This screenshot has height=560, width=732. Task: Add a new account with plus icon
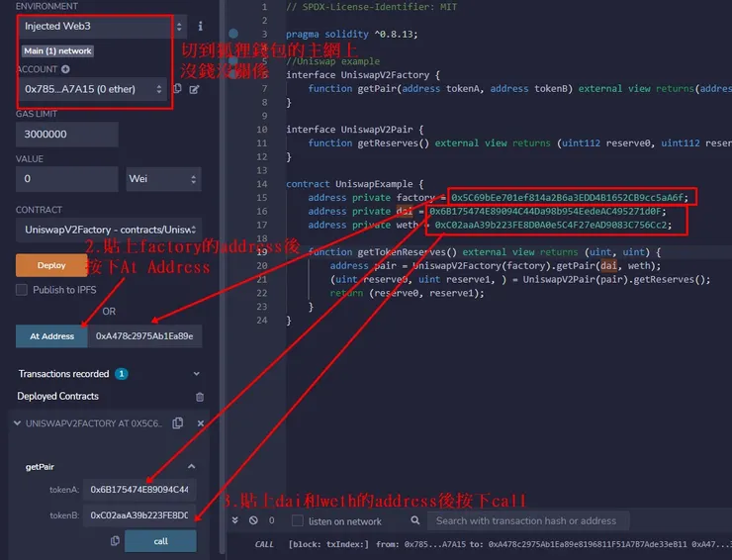point(66,69)
